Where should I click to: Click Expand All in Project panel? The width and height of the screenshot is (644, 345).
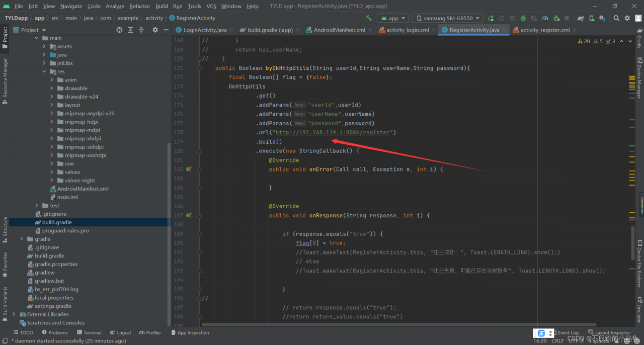coord(130,30)
